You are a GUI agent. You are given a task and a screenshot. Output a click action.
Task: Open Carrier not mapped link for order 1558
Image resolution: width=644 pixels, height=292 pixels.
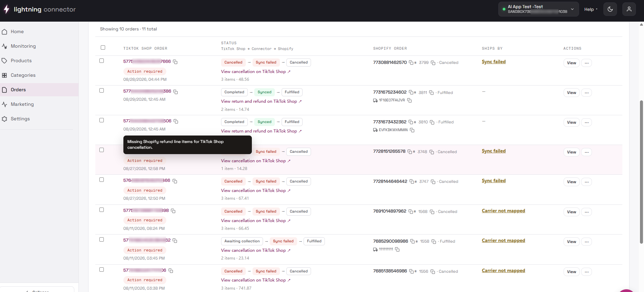pos(503,241)
